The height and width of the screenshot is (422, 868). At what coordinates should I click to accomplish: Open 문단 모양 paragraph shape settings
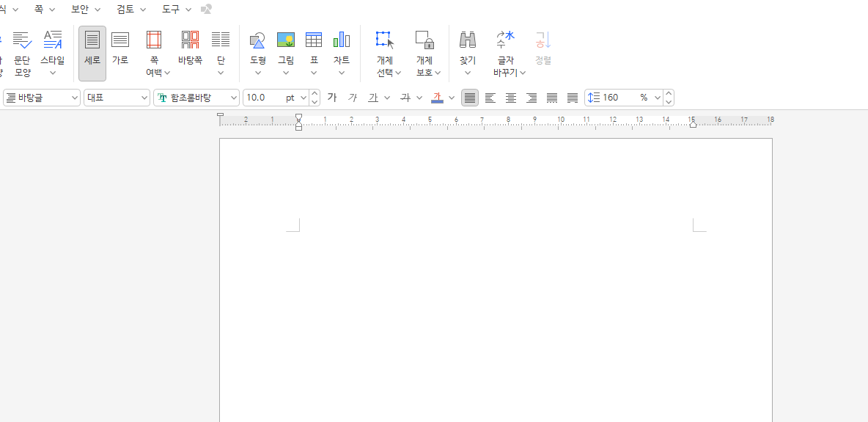pos(22,54)
